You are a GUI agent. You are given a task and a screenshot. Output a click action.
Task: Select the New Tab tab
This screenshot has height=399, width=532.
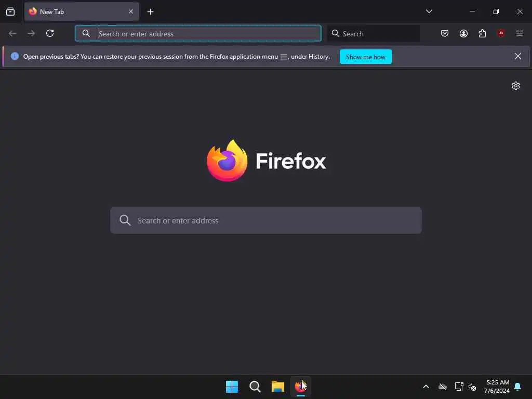click(82, 11)
